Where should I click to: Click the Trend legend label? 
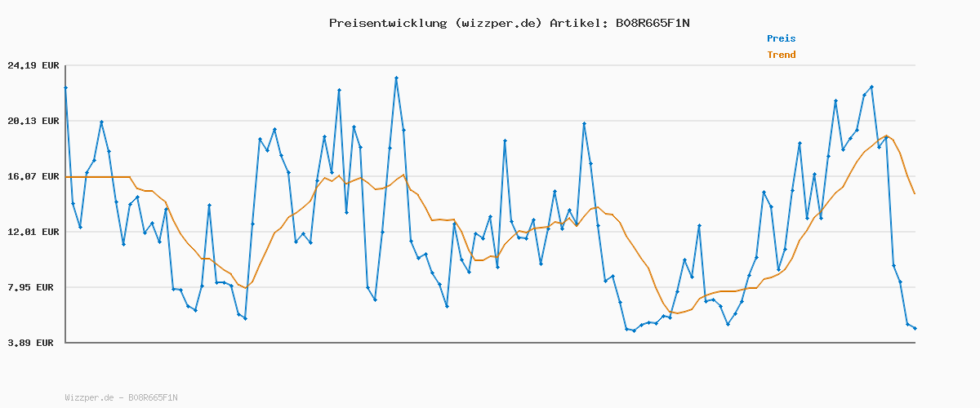click(x=781, y=55)
